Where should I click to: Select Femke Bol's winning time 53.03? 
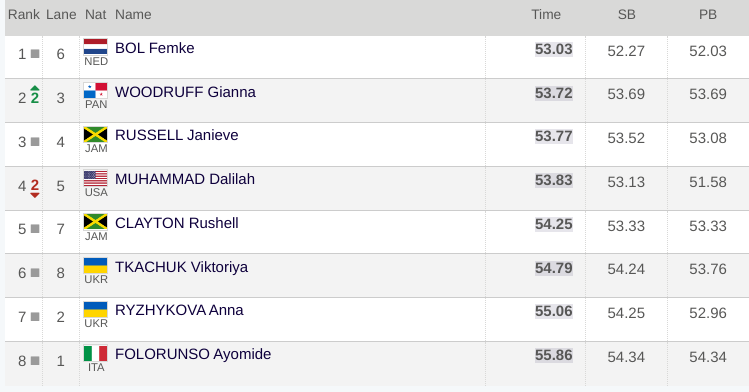(x=554, y=49)
